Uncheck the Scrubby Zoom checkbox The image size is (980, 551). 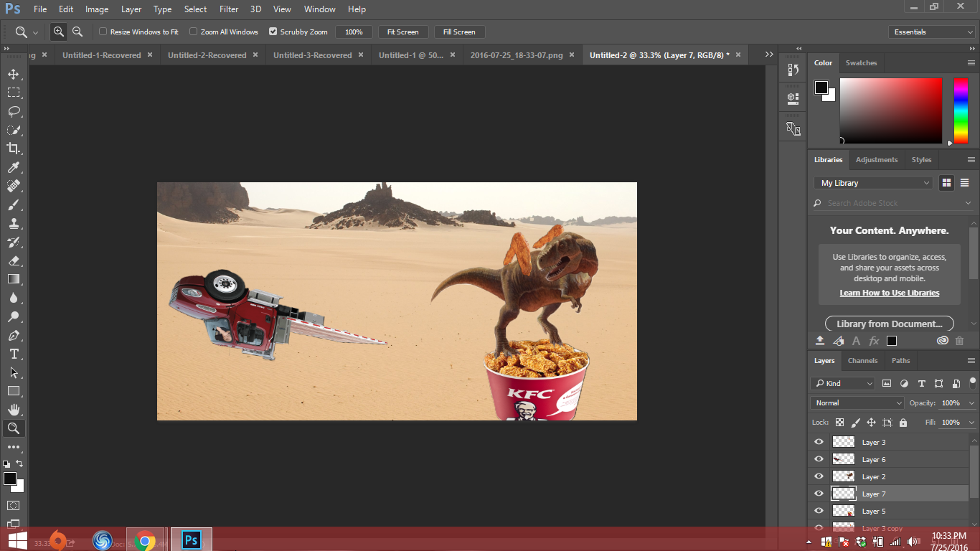coord(273,32)
